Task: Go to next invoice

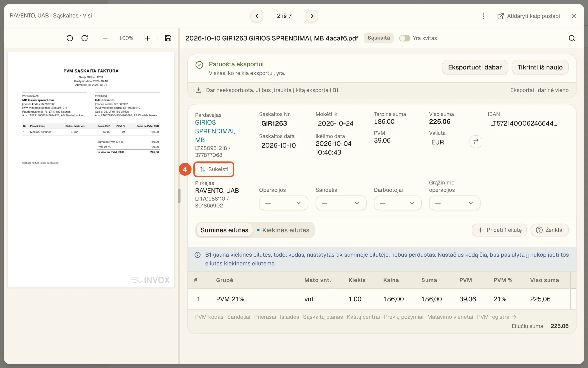Action: [312, 16]
